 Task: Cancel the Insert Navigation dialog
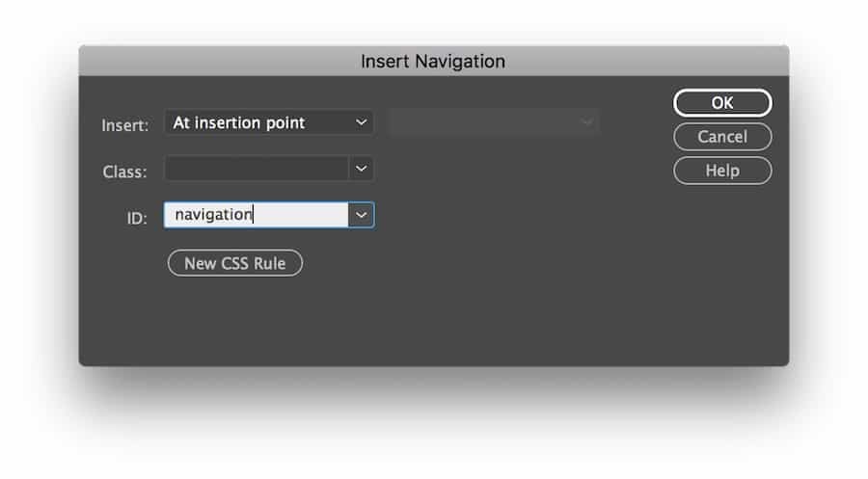[x=722, y=137]
